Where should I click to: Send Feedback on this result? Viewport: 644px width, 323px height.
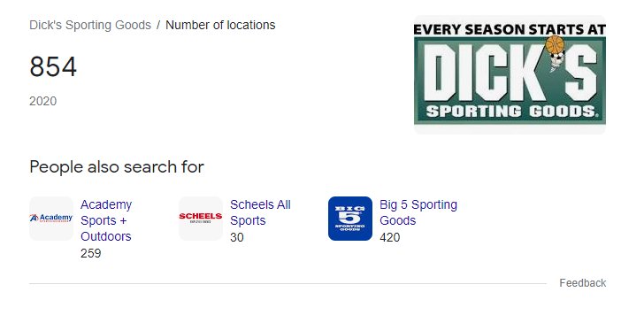582,283
